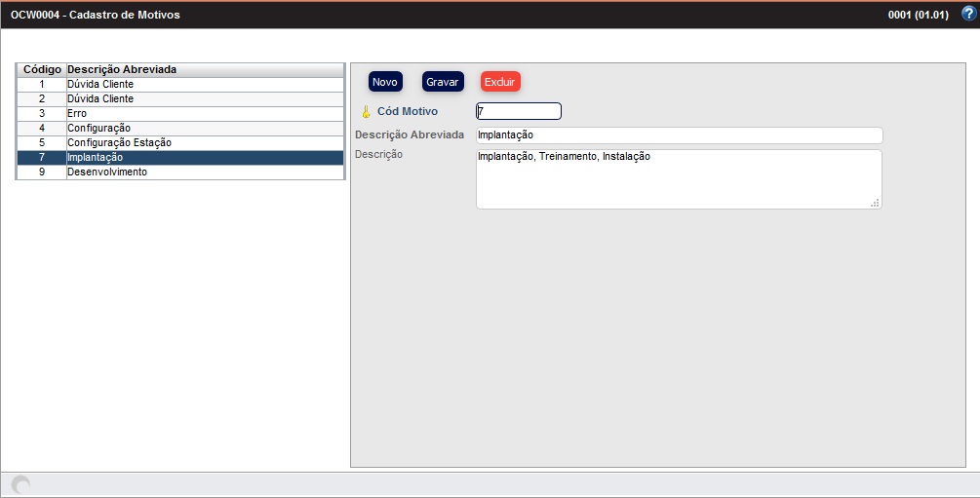This screenshot has width=980, height=498.
Task: Delete the record with Excluir button
Action: 500,82
